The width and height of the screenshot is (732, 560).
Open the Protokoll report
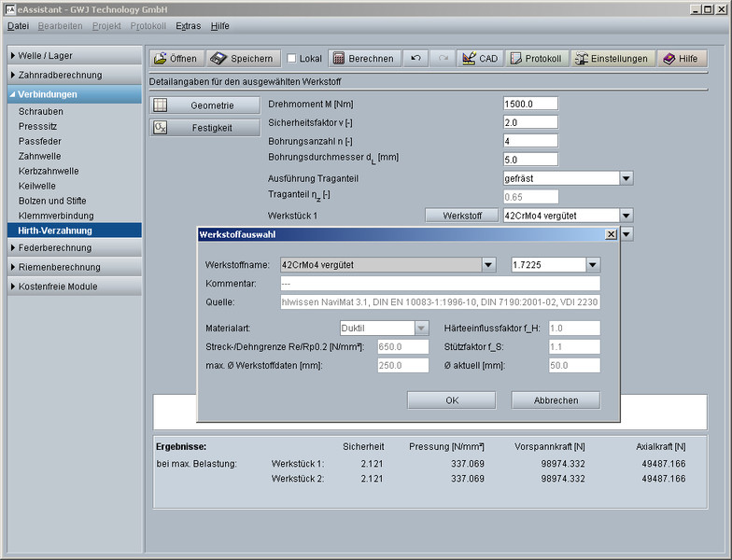[x=536, y=58]
